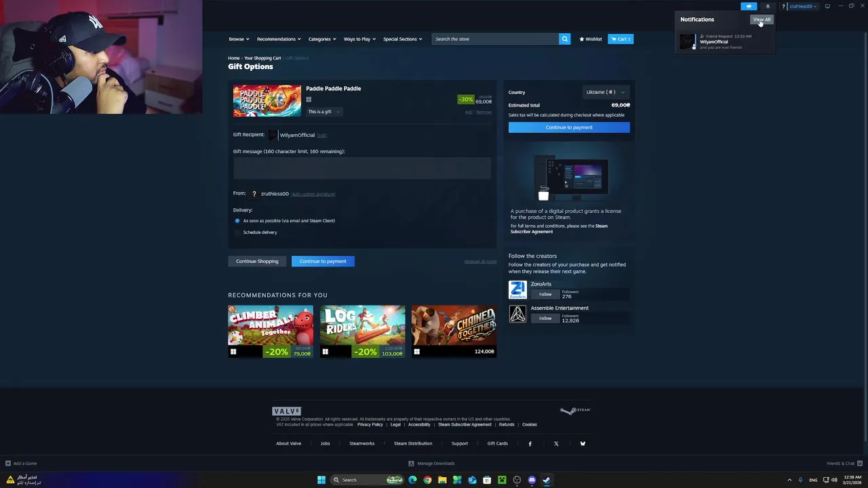Click Continue to payment in the summary panel
Image resolution: width=868 pixels, height=488 pixels.
569,127
